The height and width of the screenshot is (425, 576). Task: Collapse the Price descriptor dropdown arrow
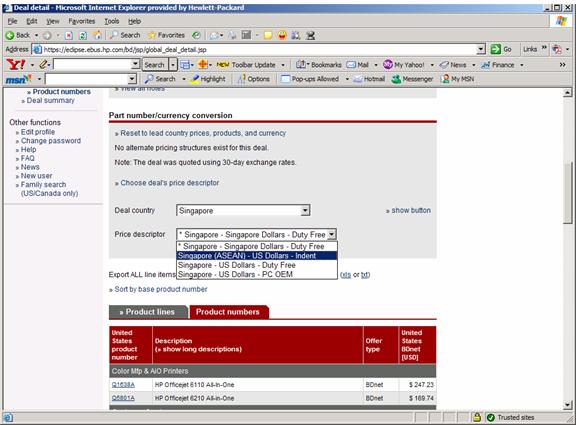pos(331,234)
